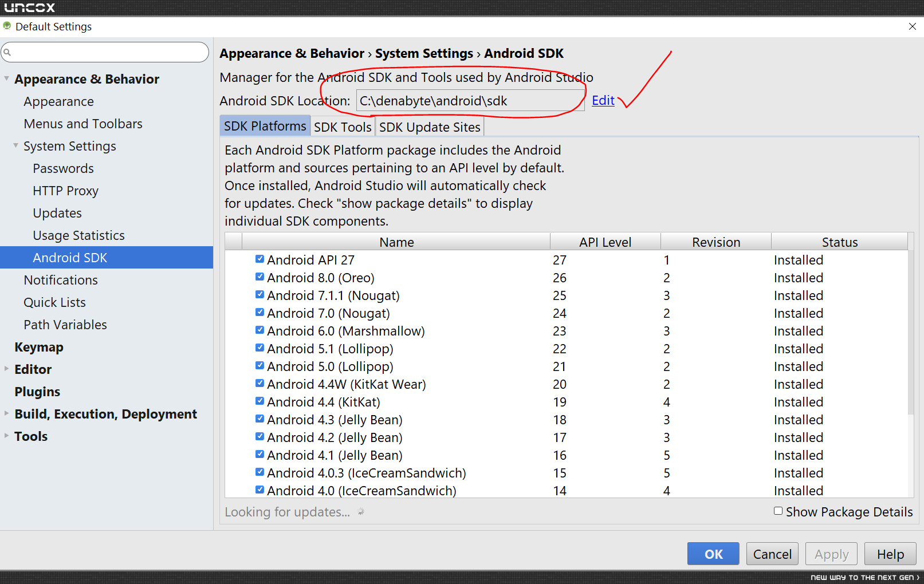The width and height of the screenshot is (924, 584).
Task: Toggle the Android 5.0 (Lollipop) checkbox
Action: tap(259, 365)
